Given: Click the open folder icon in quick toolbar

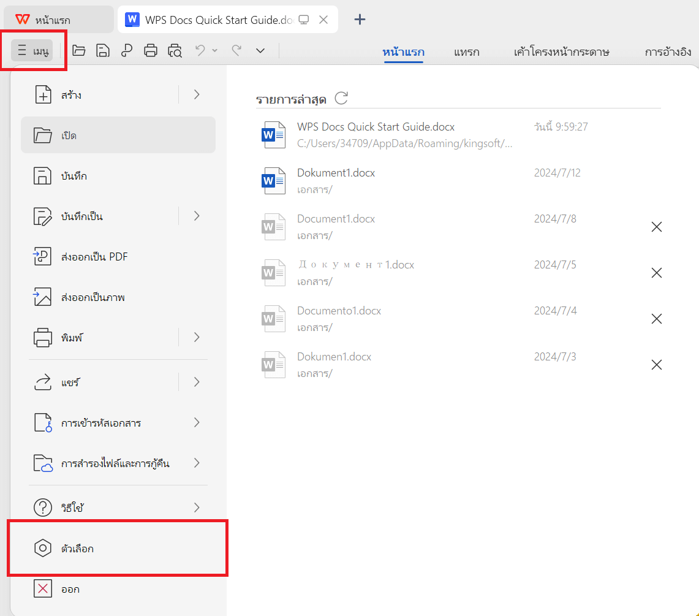Looking at the screenshot, I should click(79, 50).
